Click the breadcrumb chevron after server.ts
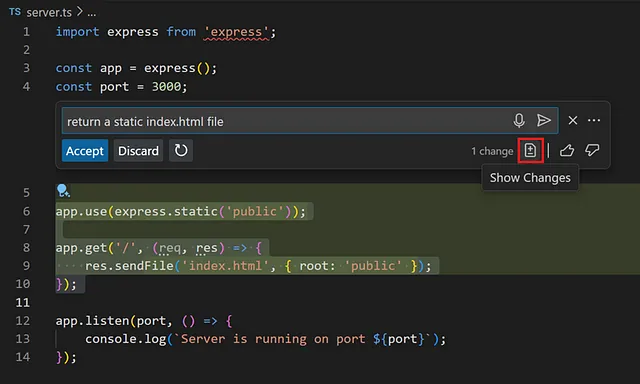This screenshot has height=384, width=640. (x=80, y=12)
